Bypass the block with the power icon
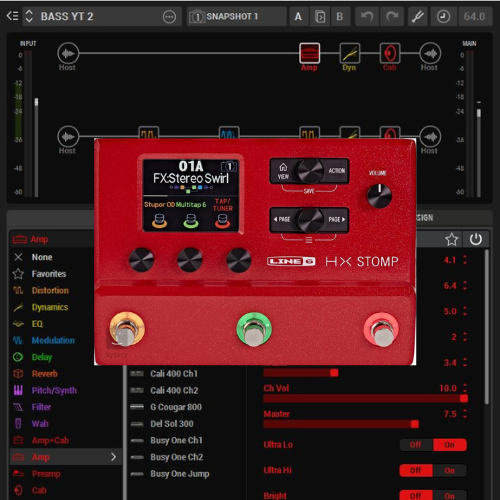This screenshot has width=500, height=500. pyautogui.click(x=476, y=239)
